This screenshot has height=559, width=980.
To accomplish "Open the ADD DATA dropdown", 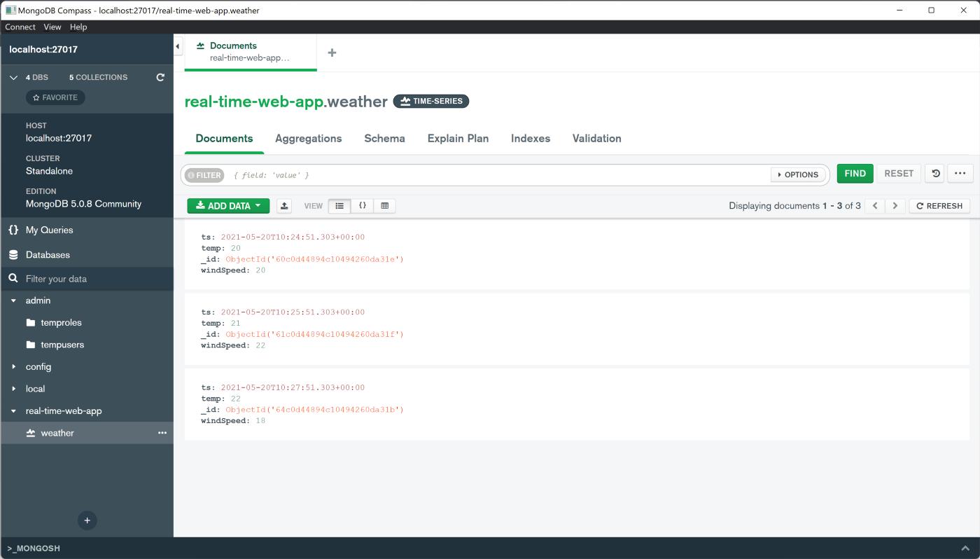I will 228,205.
